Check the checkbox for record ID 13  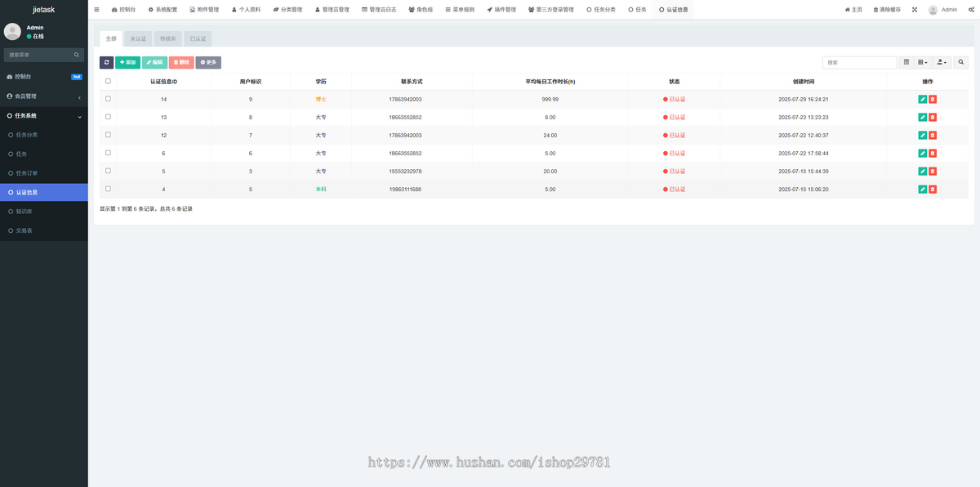[108, 117]
